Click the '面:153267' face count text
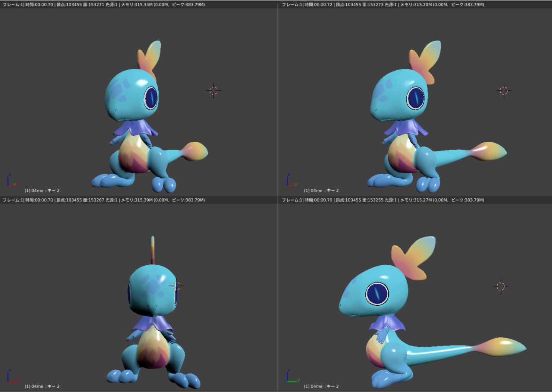 (x=94, y=200)
